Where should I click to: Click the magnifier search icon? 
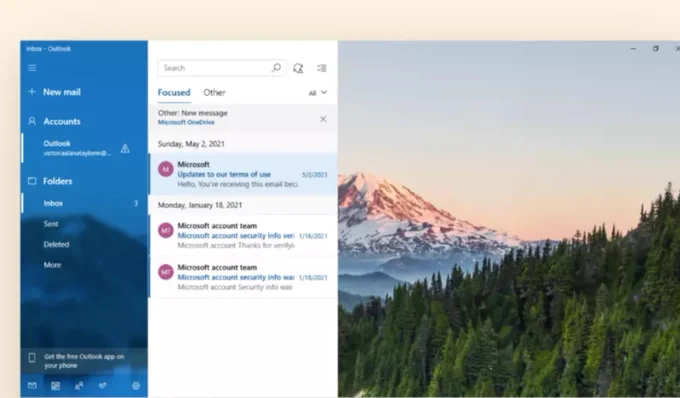click(x=276, y=68)
